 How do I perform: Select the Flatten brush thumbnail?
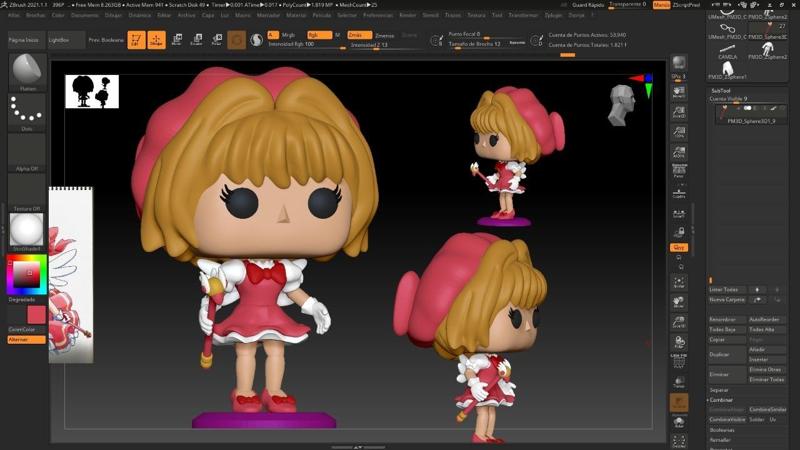click(x=27, y=72)
